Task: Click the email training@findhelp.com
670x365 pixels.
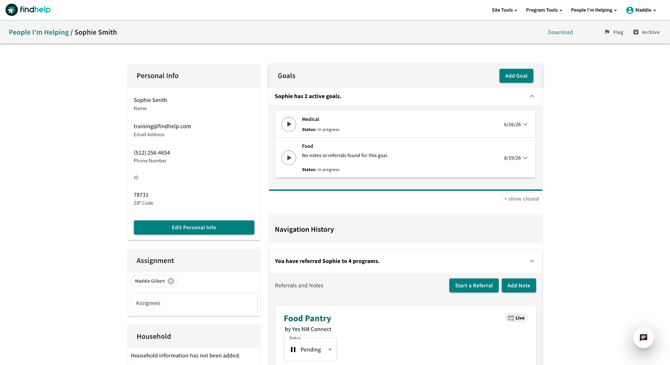Action: point(162,126)
